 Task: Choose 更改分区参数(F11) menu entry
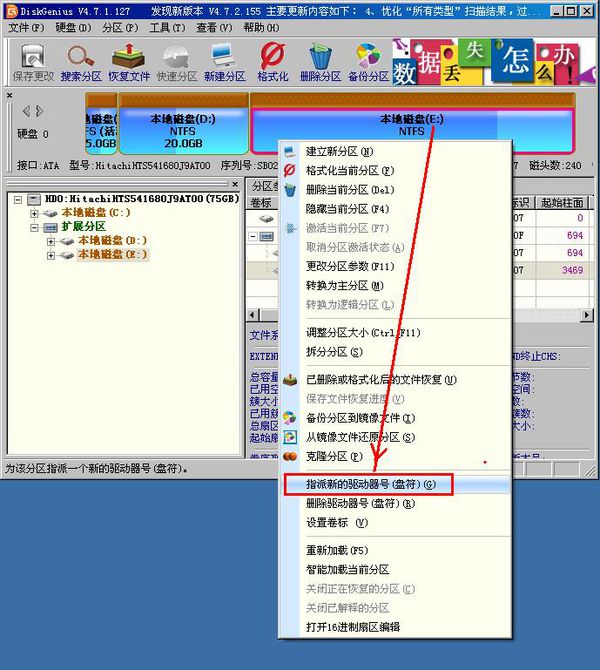coord(395,267)
